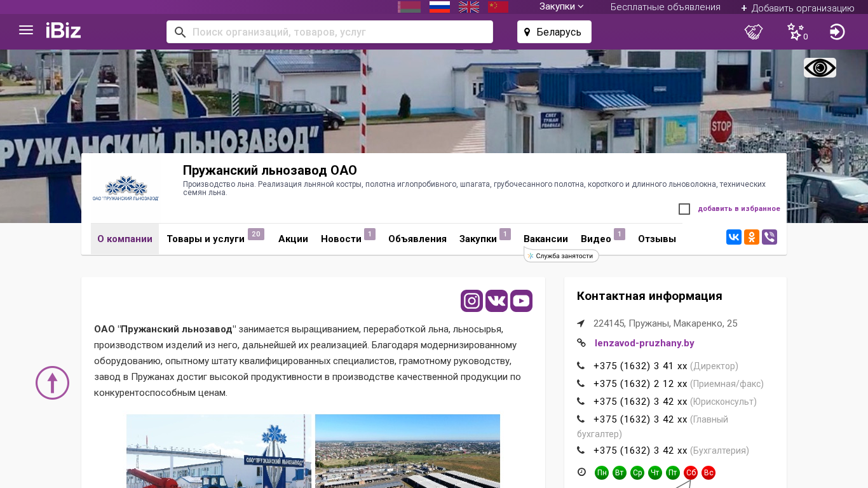Click the Чт working day indicator
The image size is (868, 488).
pyautogui.click(x=655, y=473)
